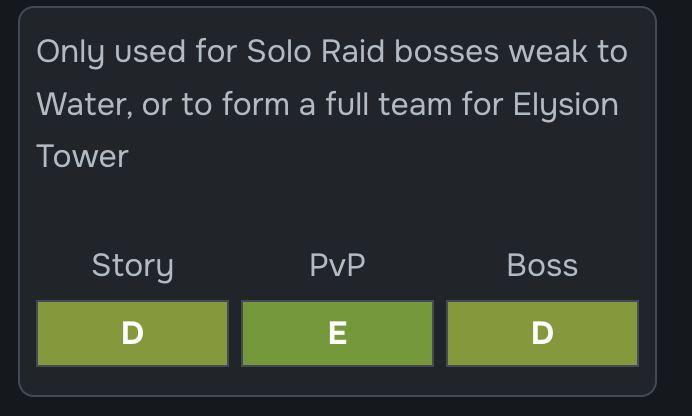692x416 pixels.
Task: Click the Story label
Action: 132,266
